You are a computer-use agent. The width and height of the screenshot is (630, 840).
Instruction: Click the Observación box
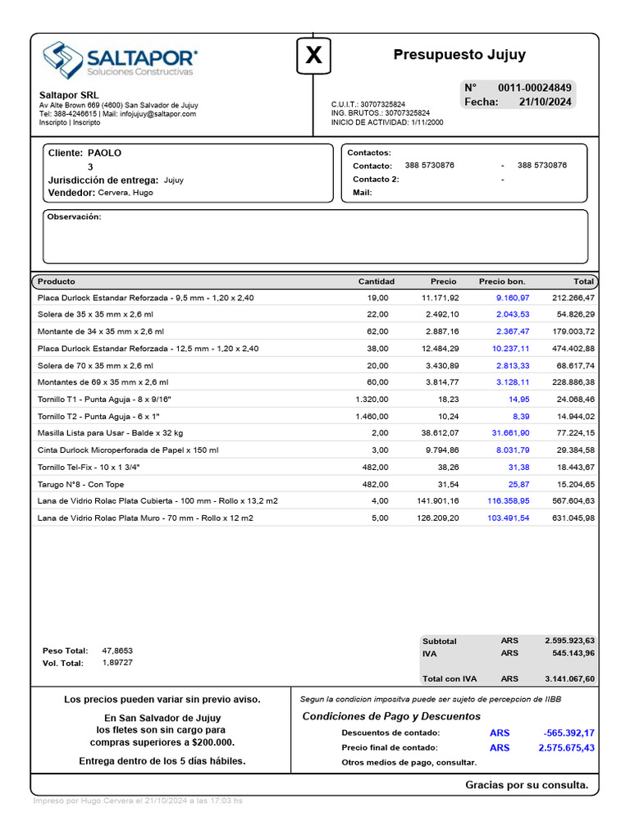(x=316, y=236)
